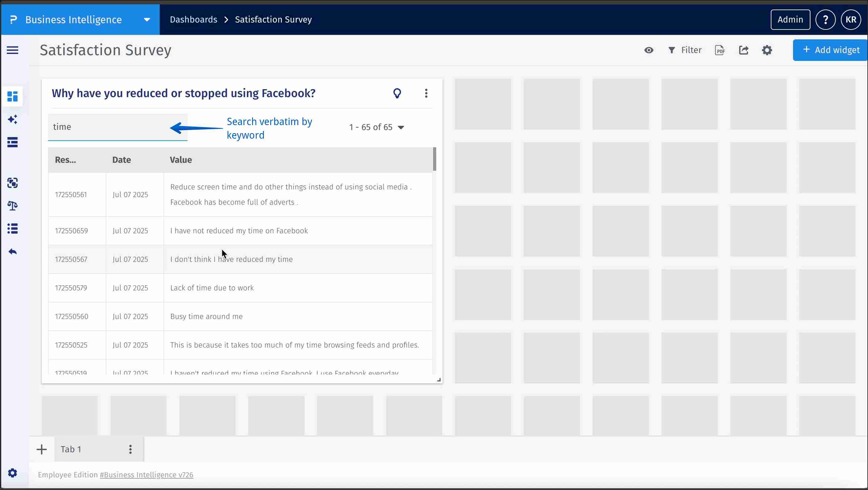Image resolution: width=868 pixels, height=490 pixels.
Task: Open the hamburger navigation menu
Action: [12, 50]
